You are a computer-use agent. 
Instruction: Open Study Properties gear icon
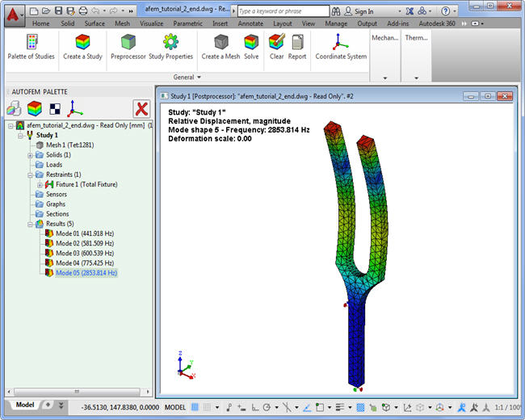pos(170,48)
